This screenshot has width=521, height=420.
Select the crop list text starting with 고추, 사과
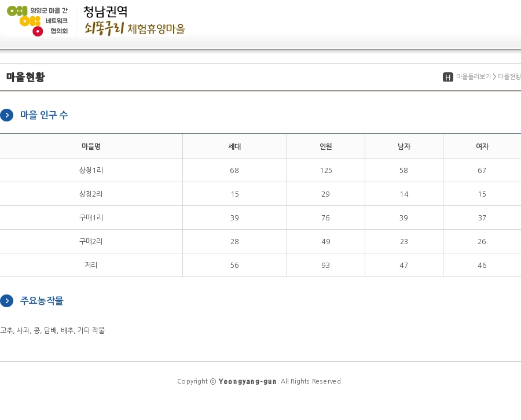[53, 330]
